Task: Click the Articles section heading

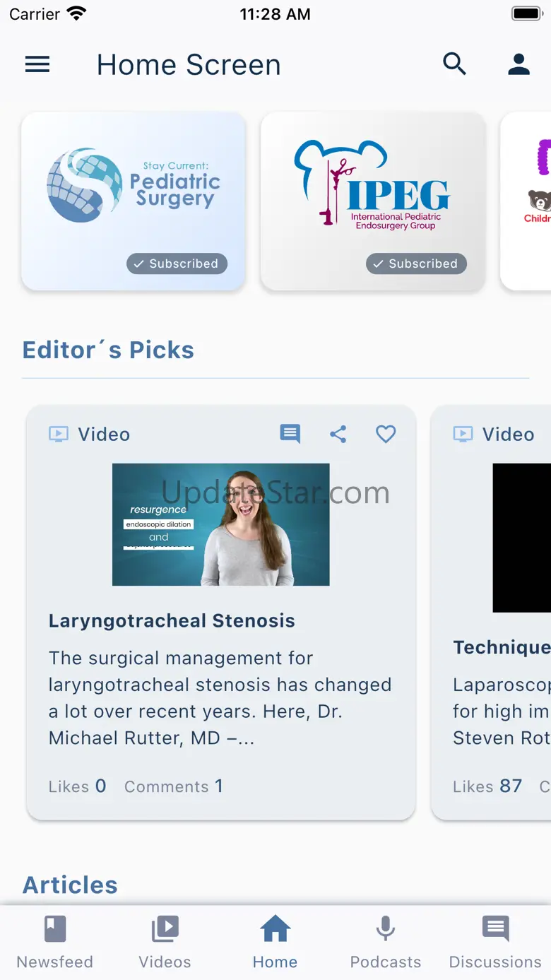Action: tap(70, 885)
